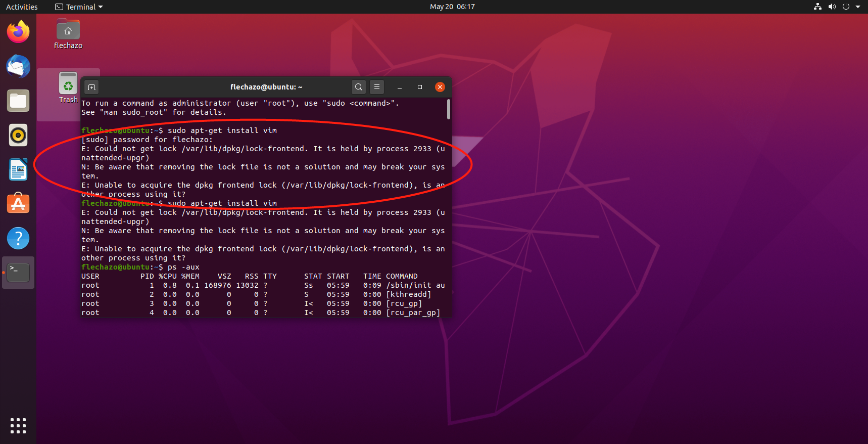Image resolution: width=868 pixels, height=444 pixels.
Task: Open LibreOffice Writer from dock
Action: (x=18, y=169)
